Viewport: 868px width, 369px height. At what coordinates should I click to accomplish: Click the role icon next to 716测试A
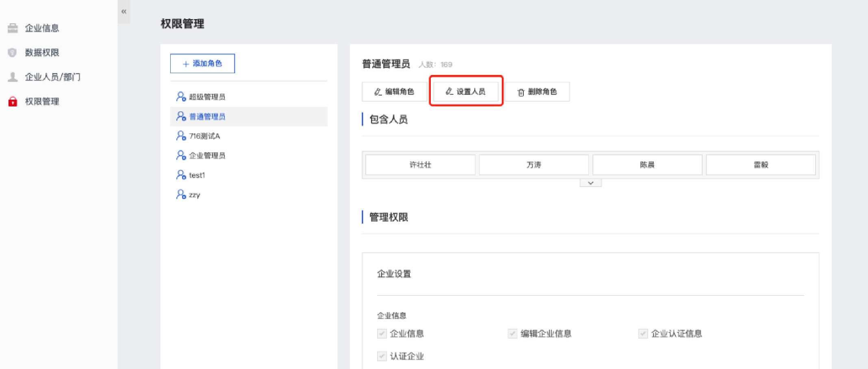[x=181, y=136]
